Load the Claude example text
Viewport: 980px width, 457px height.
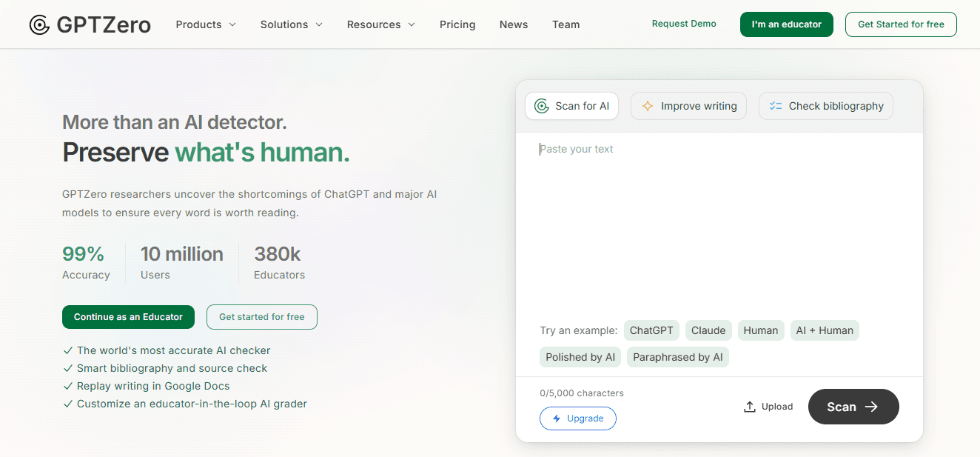(x=708, y=330)
